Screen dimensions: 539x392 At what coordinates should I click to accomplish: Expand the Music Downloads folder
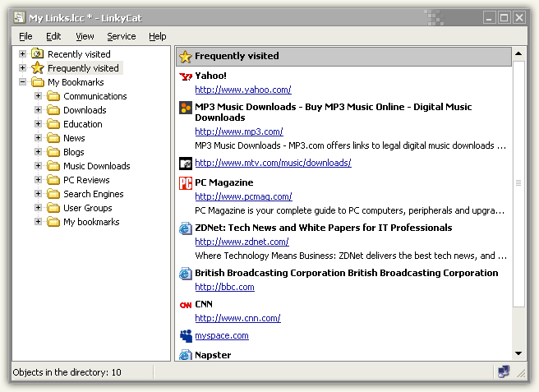(38, 166)
